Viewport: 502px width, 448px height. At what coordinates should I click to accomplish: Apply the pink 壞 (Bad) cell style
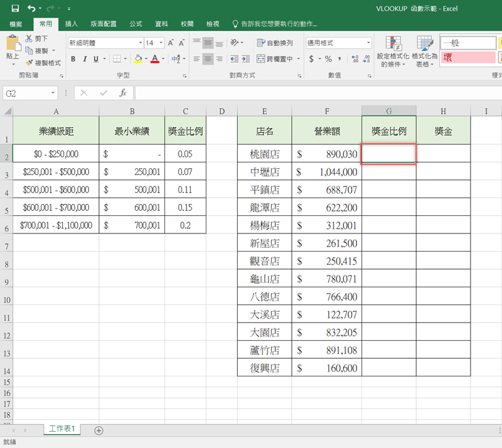pyautogui.click(x=467, y=58)
